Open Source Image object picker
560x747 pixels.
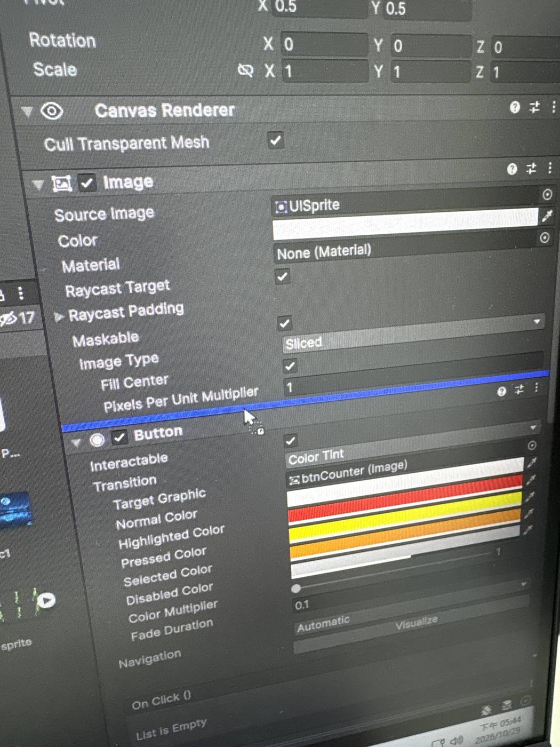[547, 194]
